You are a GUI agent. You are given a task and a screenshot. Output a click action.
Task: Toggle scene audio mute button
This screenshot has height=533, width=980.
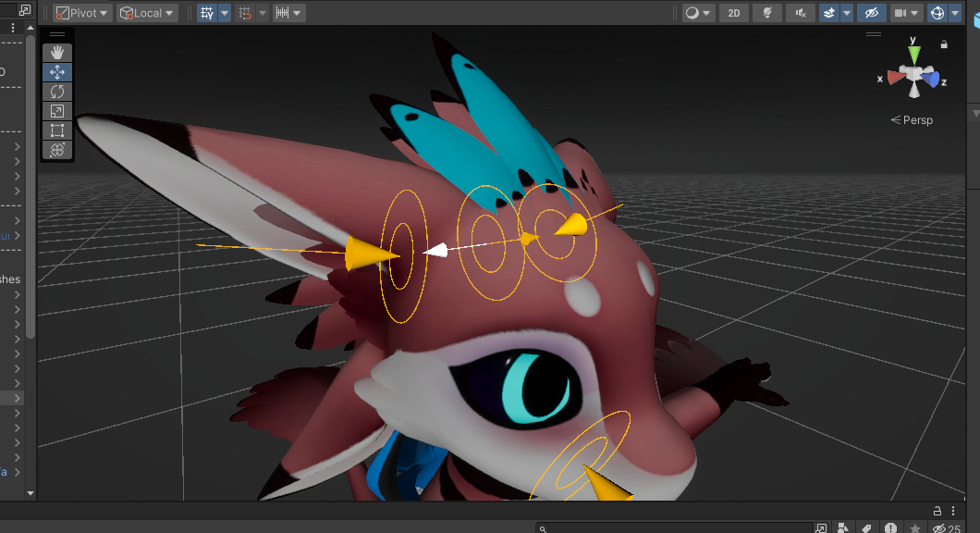pos(800,13)
